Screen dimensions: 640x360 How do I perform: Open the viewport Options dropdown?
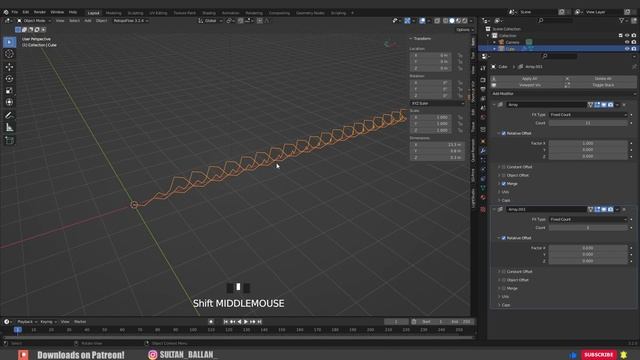[464, 30]
